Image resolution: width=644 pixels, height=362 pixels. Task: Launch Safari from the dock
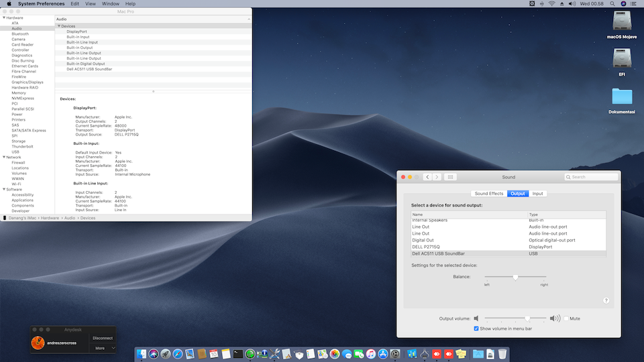coord(178,353)
